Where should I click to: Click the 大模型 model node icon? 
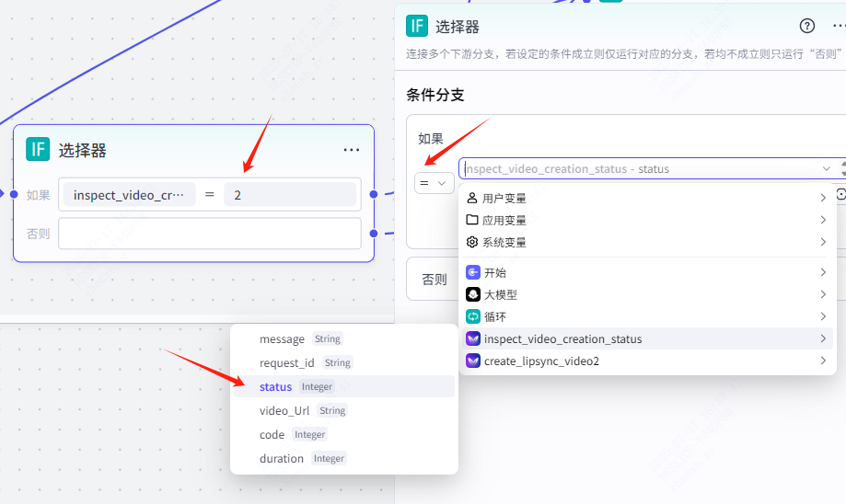pos(473,294)
